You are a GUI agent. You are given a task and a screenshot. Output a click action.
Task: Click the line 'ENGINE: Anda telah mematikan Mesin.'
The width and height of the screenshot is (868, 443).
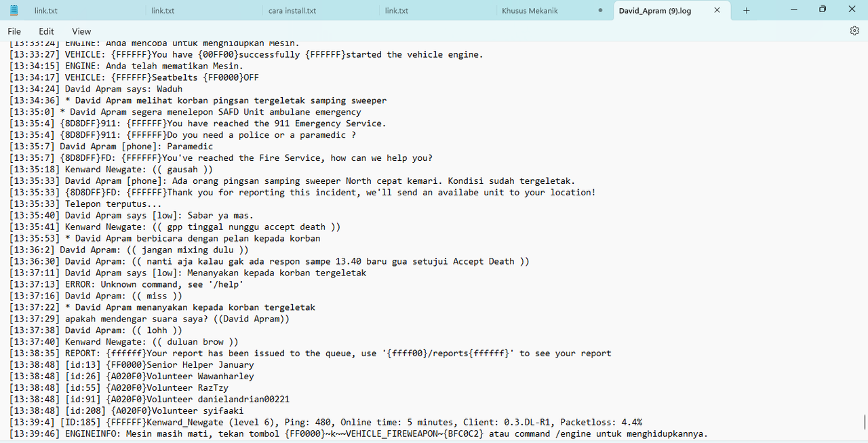(126, 66)
